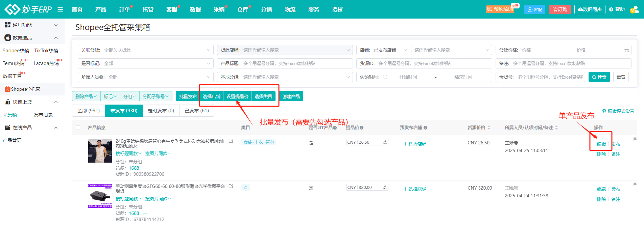The image size is (644, 225).
Task: Open the 关联货源 dropdown
Action: [146, 50]
